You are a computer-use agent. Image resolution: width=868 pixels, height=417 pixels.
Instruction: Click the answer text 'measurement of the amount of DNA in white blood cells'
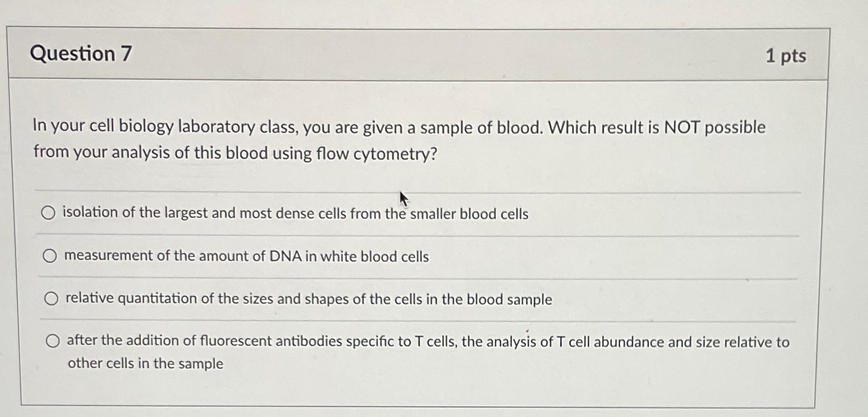pos(245,257)
